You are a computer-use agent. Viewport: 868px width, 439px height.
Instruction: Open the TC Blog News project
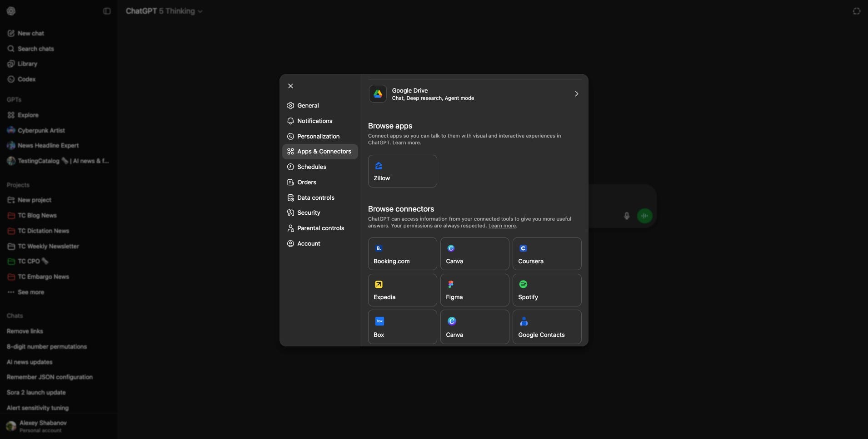point(58,215)
